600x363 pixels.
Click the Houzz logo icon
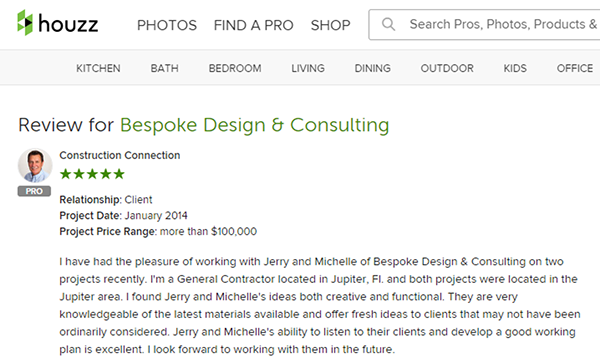[x=25, y=23]
